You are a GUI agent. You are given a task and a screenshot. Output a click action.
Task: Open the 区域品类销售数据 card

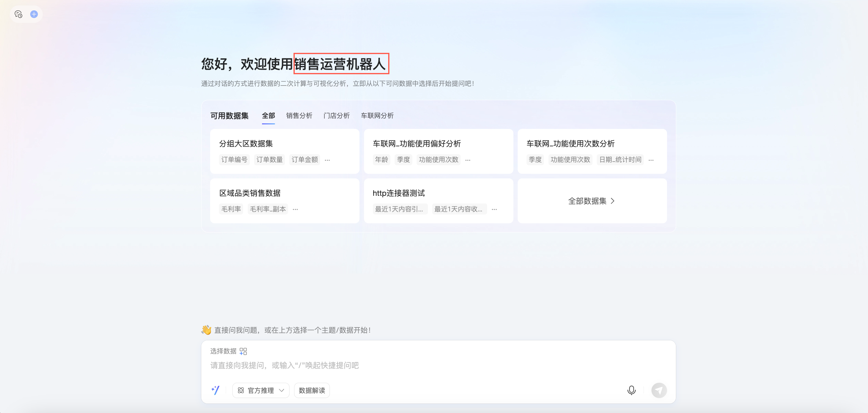click(x=285, y=201)
